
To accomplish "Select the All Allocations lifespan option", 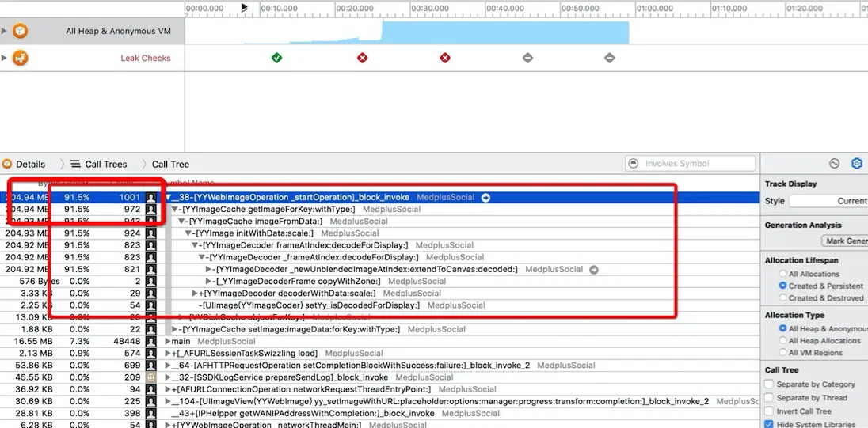I will point(782,274).
